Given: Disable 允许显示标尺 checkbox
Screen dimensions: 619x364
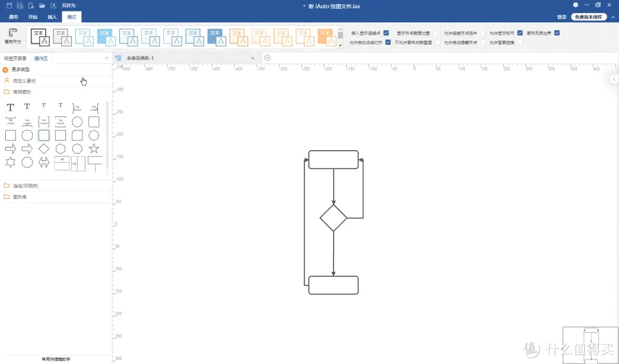Looking at the screenshot, I should (x=520, y=33).
